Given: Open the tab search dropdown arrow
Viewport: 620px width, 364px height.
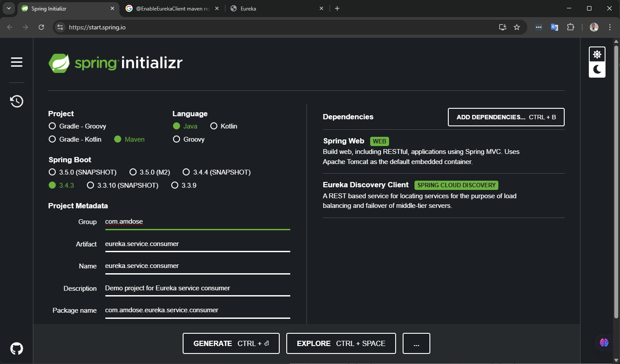Looking at the screenshot, I should [9, 8].
